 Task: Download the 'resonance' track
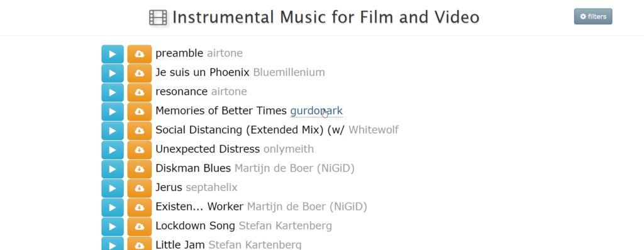point(139,92)
